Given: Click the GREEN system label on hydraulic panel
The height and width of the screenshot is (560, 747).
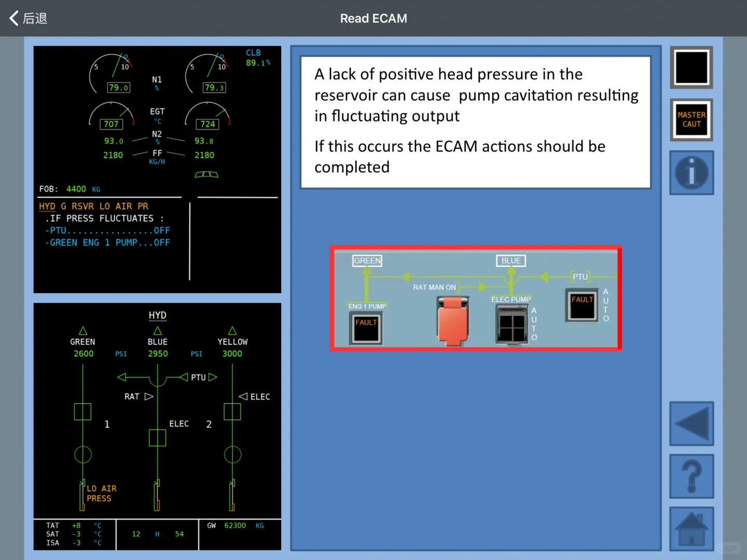Looking at the screenshot, I should click(367, 261).
